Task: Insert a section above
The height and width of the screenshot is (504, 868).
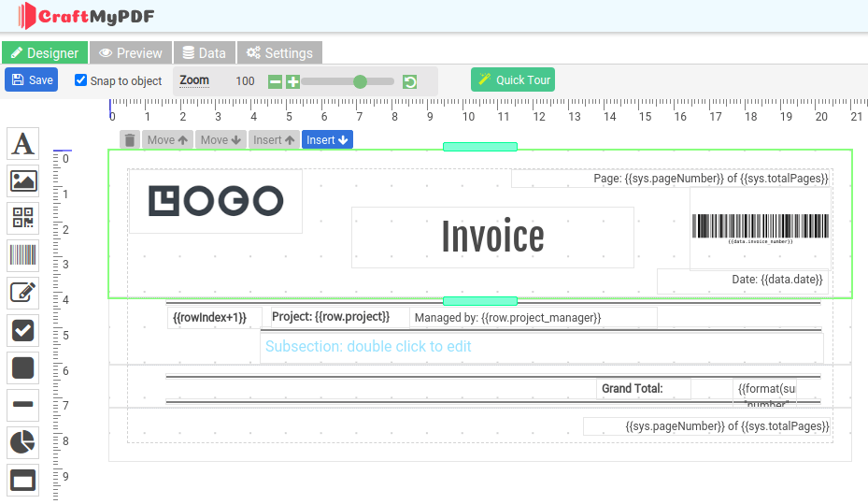Action: pyautogui.click(x=274, y=140)
